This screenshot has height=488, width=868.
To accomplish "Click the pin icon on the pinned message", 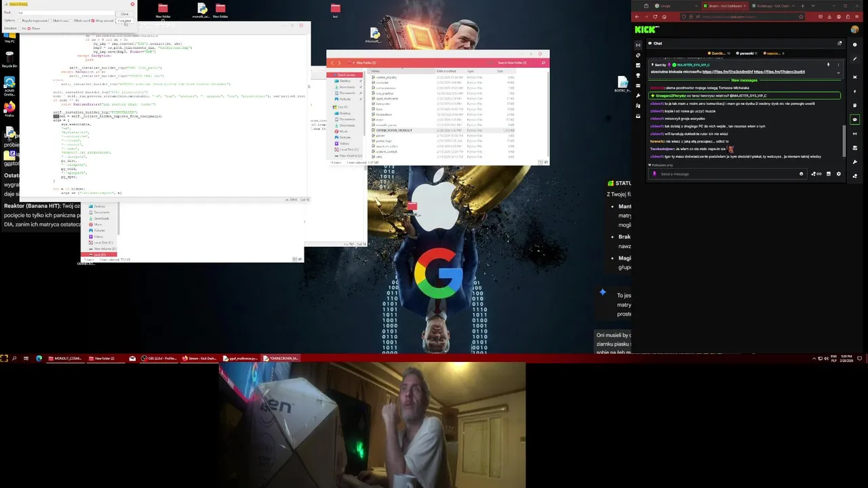I will point(828,65).
